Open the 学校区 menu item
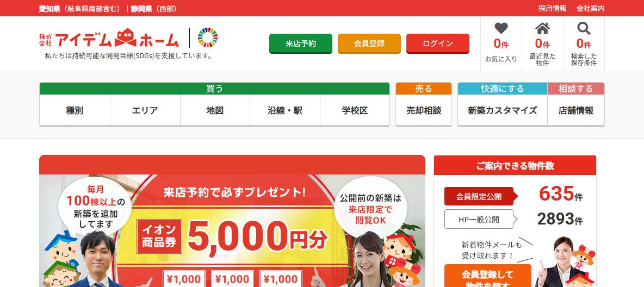This screenshot has height=287, width=644. pyautogui.click(x=355, y=110)
